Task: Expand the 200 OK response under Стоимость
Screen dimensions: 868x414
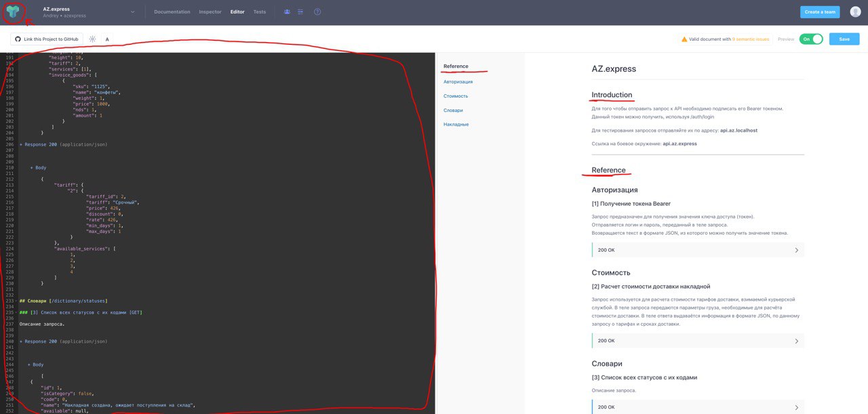Action: click(x=698, y=341)
